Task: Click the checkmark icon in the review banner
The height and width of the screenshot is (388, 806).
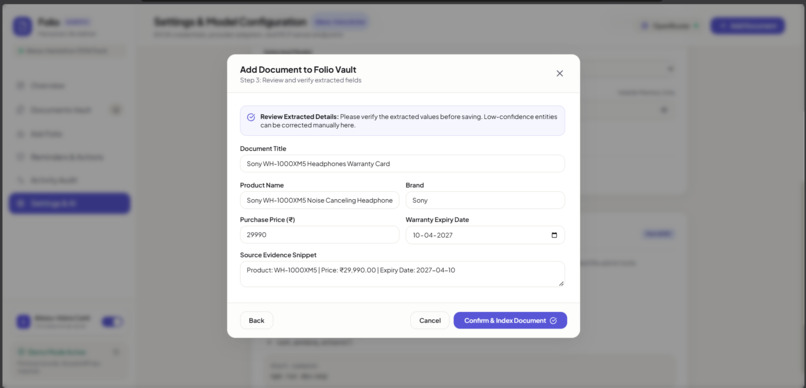Action: tap(251, 117)
